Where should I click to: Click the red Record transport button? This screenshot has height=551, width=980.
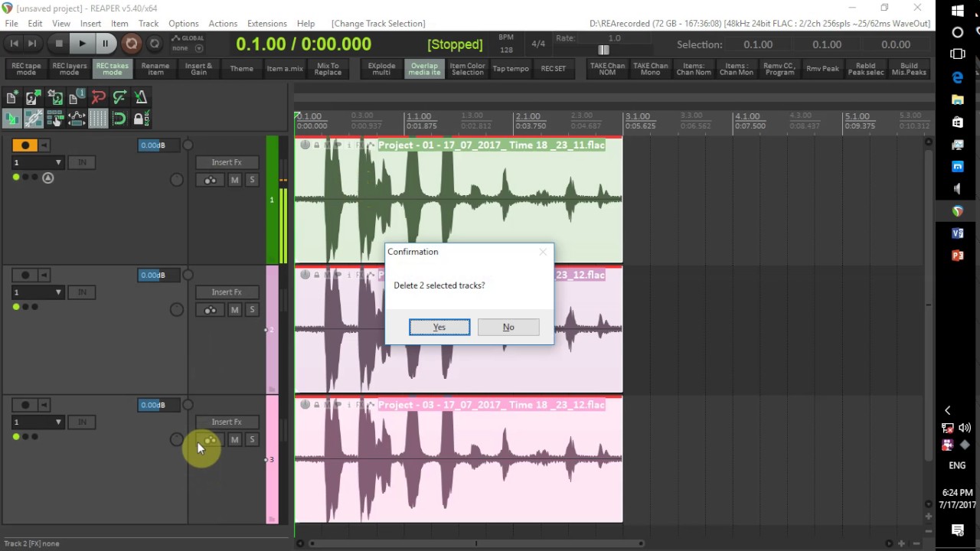(x=131, y=44)
